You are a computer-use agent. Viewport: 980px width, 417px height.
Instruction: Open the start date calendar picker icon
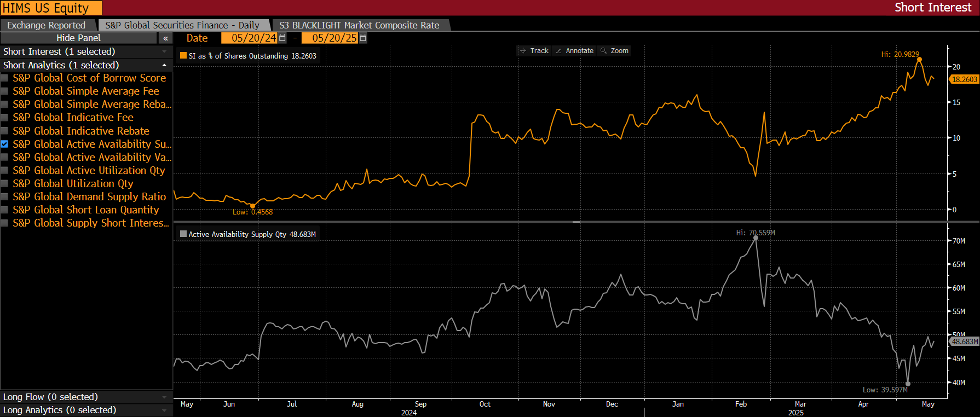(x=283, y=38)
